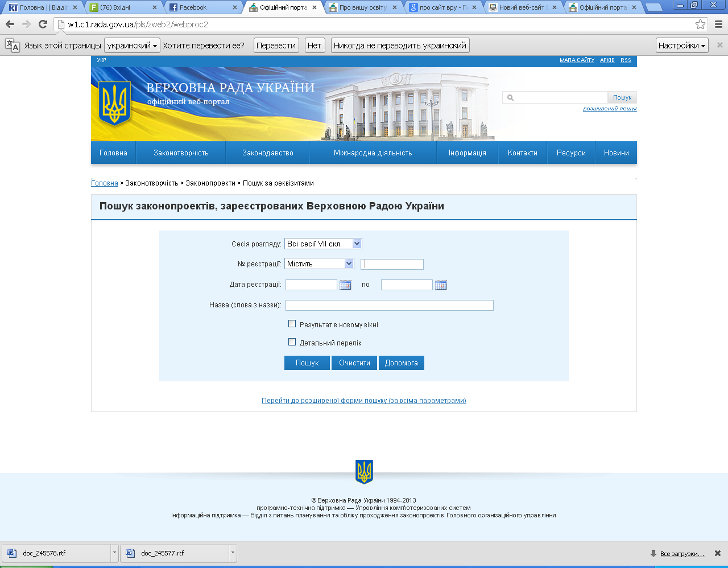The width and height of the screenshot is (728, 568).
Task: Open the 'Настройки' translate options dropdown
Action: point(682,46)
